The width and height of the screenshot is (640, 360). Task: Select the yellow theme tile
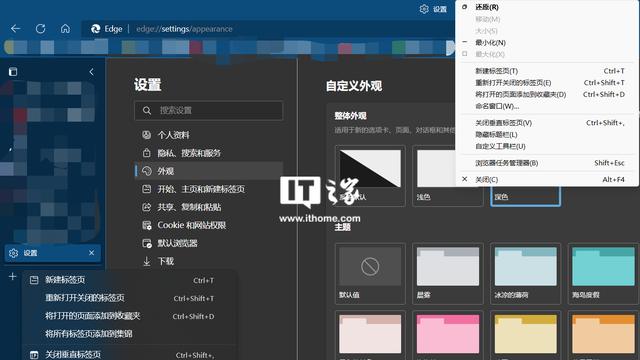pos(525,335)
